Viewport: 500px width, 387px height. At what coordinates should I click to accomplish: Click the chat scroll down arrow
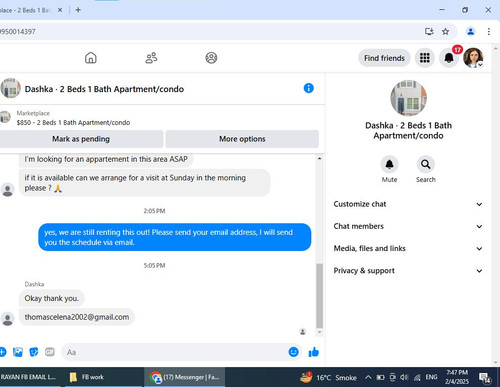point(319,332)
